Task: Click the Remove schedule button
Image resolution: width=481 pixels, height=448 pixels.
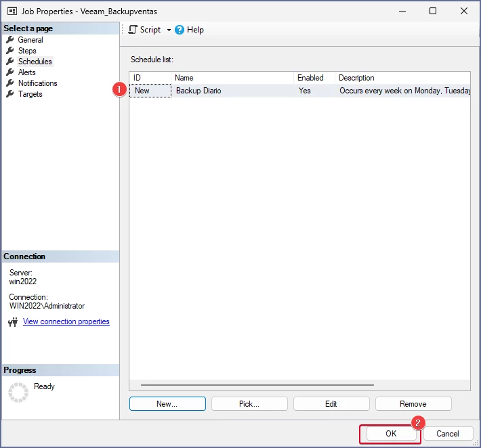Action: point(413,403)
